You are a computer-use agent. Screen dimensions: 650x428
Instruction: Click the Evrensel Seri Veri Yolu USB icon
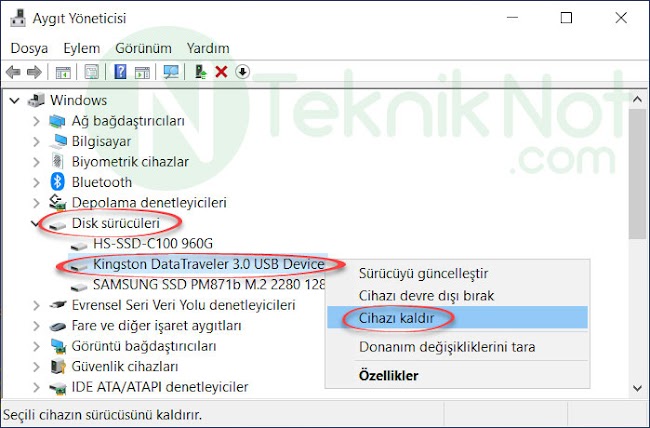coord(58,305)
